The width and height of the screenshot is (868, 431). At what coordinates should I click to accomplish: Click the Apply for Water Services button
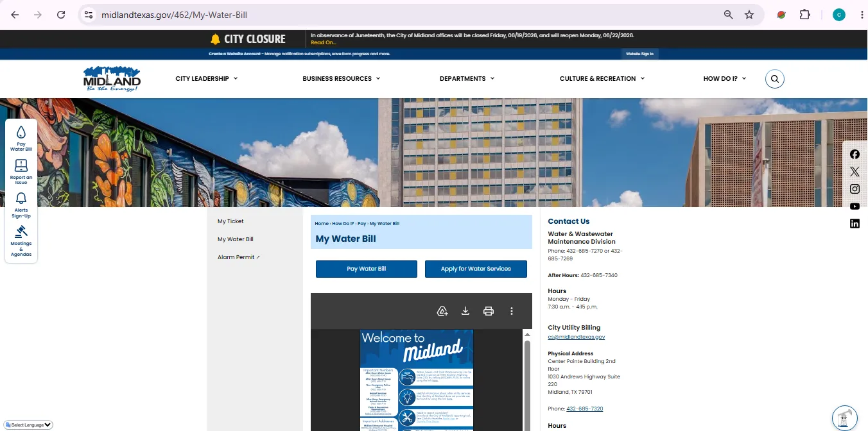tap(476, 269)
